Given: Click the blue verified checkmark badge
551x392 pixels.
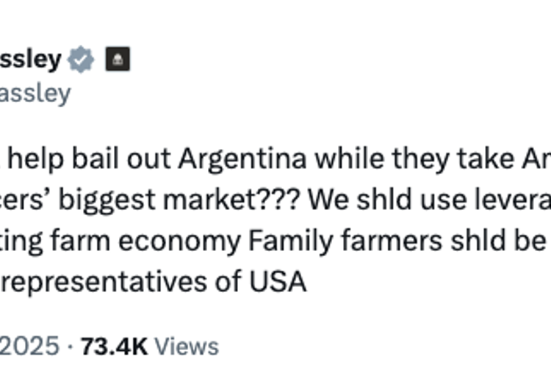Looking at the screenshot, I should click(x=82, y=60).
